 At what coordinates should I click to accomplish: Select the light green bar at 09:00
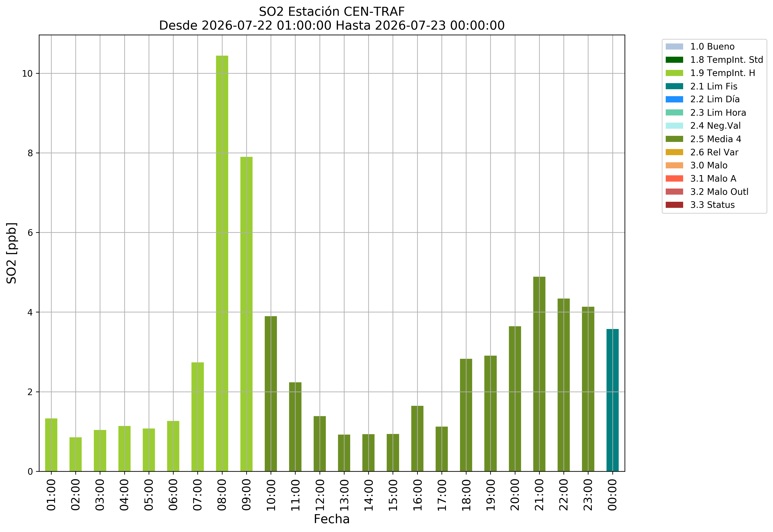pyautogui.click(x=246, y=314)
